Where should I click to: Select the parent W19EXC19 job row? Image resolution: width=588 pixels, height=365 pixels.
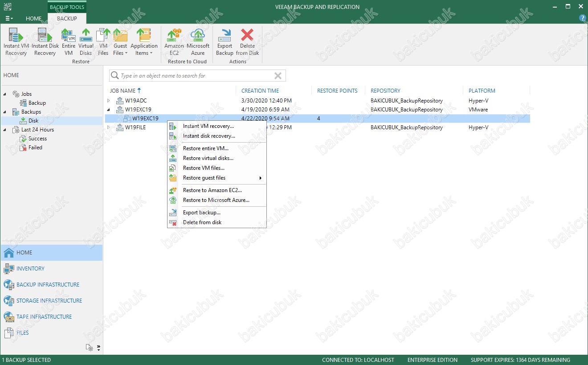click(x=317, y=110)
